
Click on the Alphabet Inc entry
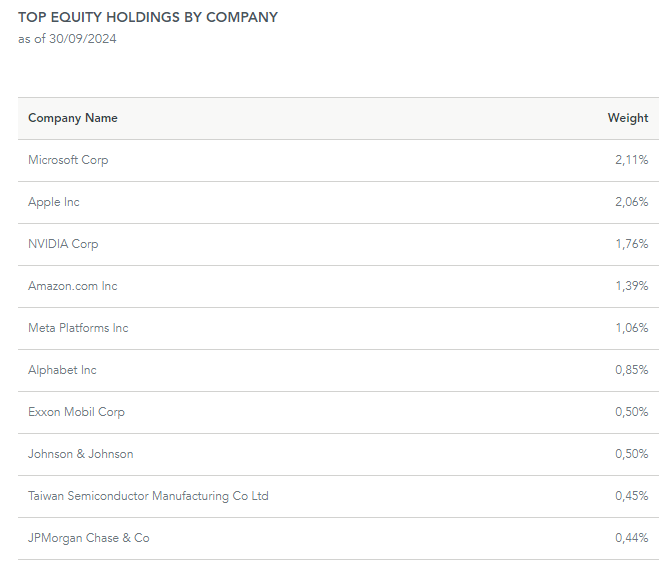pos(62,370)
